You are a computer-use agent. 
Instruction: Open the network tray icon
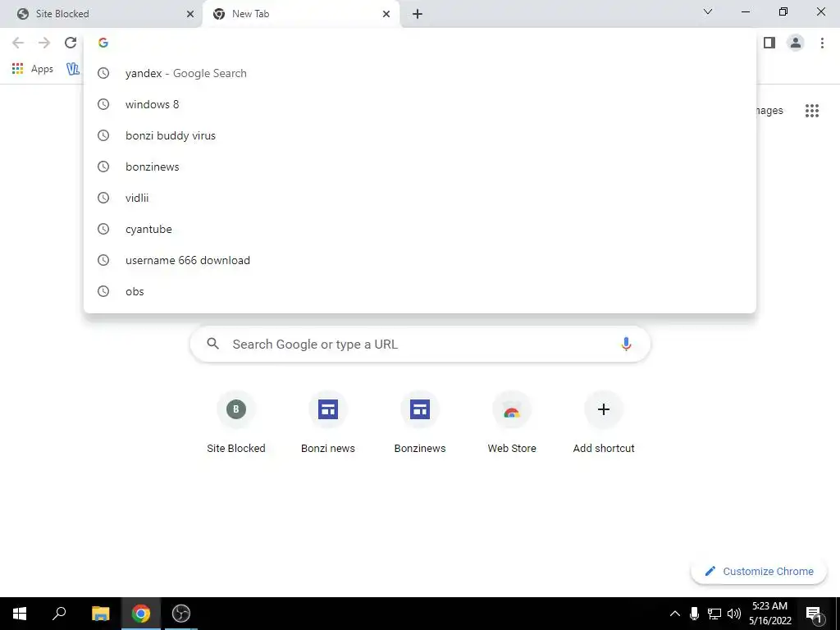(714, 614)
